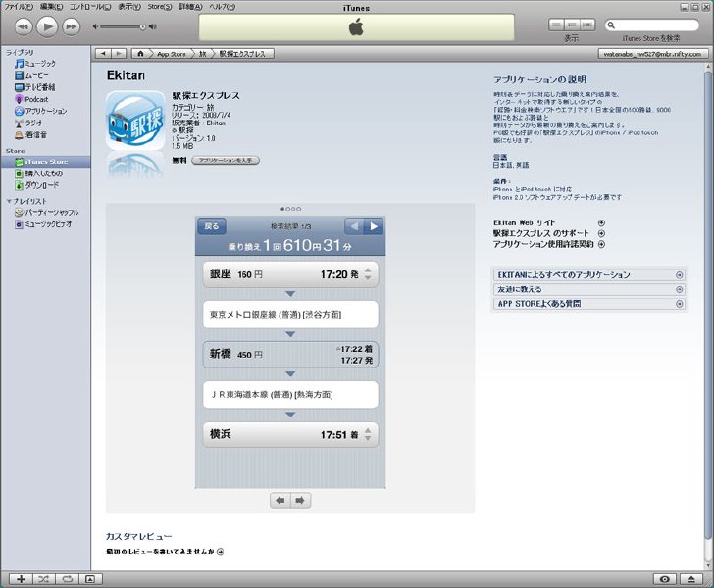The width and height of the screenshot is (714, 588).
Task: Click write first review link
Action: click(165, 551)
